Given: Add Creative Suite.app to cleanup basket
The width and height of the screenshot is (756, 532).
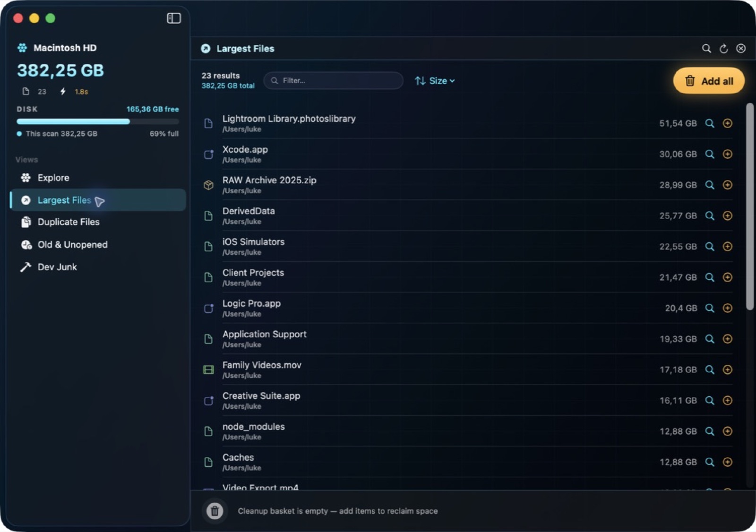Looking at the screenshot, I should click(728, 400).
